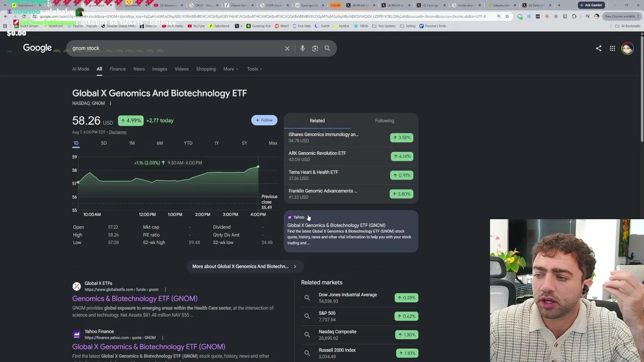Open iShares Genomics Immunology related item

[x=351, y=137]
